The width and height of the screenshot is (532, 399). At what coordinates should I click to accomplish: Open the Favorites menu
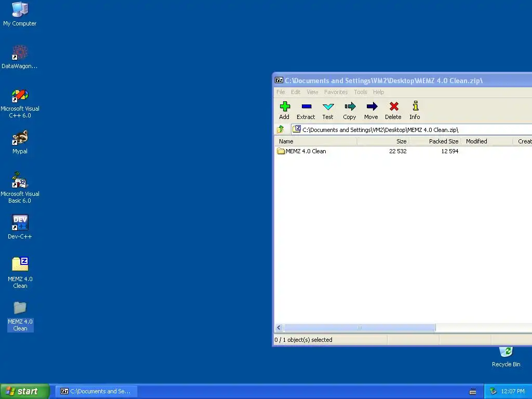click(336, 92)
